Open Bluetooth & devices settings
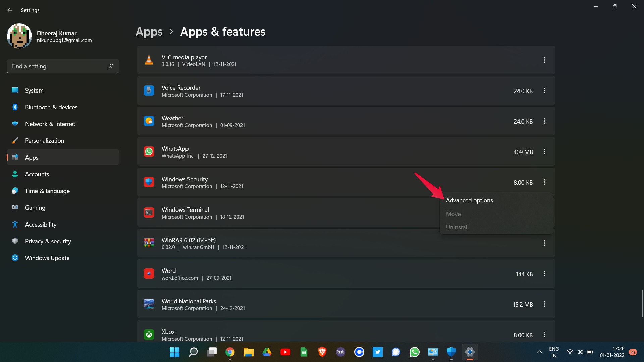644x362 pixels. pos(63,107)
